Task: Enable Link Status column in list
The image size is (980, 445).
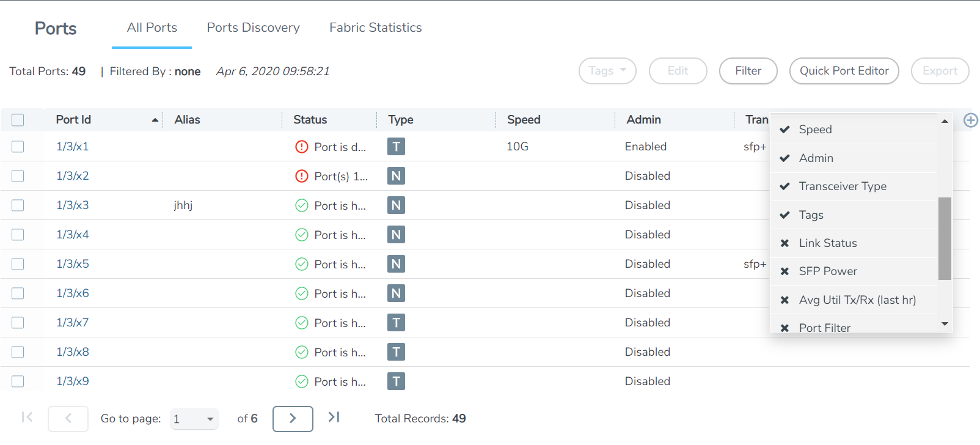Action: tap(827, 243)
